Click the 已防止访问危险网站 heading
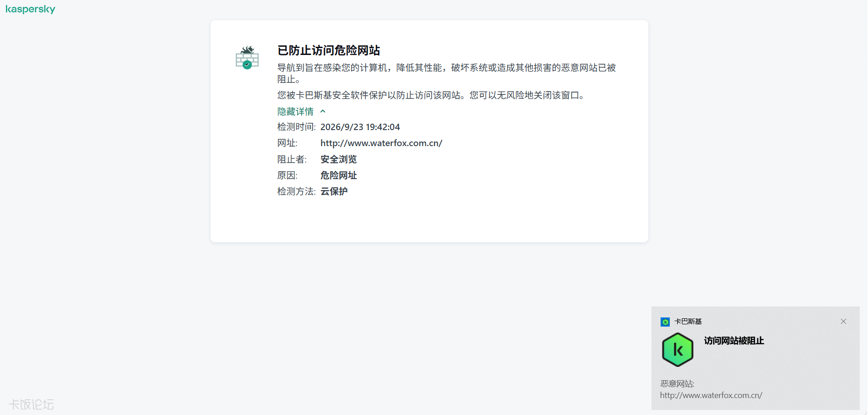 329,50
